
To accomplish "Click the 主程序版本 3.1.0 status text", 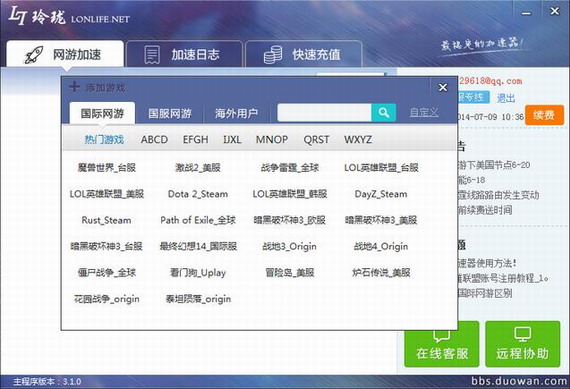I will (x=47, y=382).
